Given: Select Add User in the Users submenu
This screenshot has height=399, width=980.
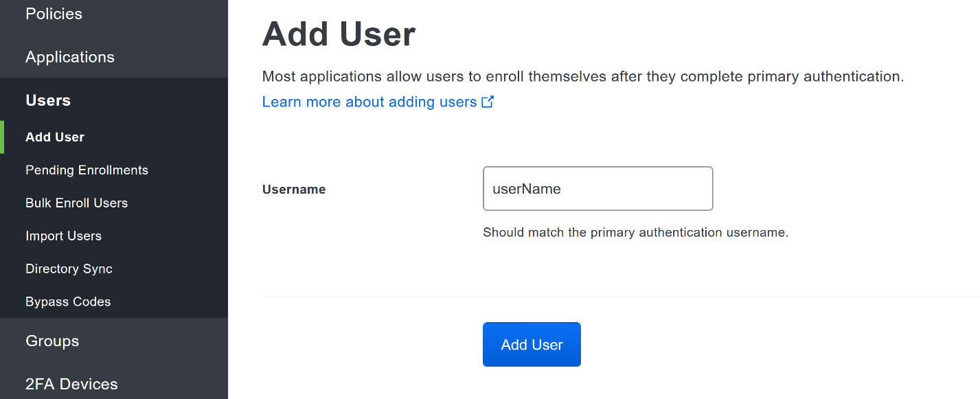Looking at the screenshot, I should (55, 137).
